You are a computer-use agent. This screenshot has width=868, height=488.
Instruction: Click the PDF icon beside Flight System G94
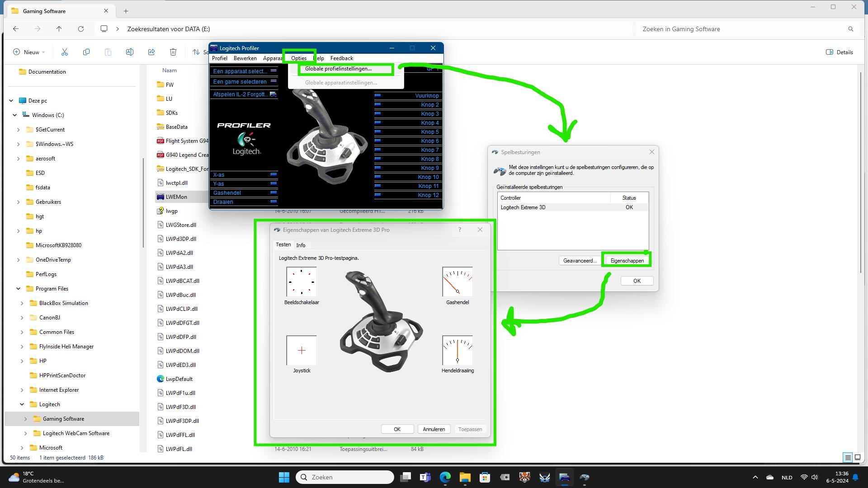[160, 141]
